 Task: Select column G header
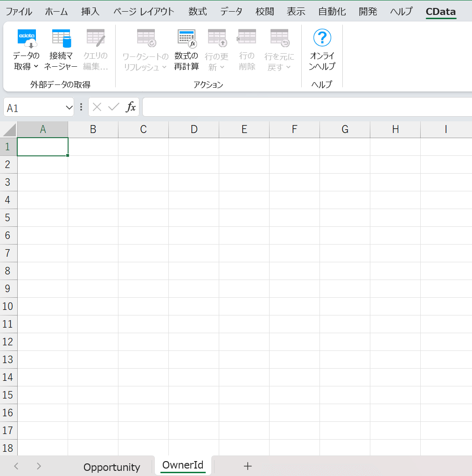pyautogui.click(x=345, y=130)
